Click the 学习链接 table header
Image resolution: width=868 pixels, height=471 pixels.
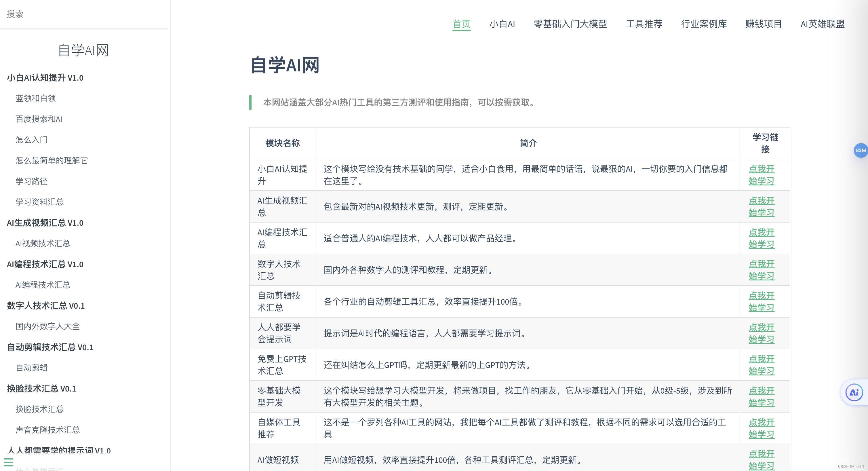(765, 143)
